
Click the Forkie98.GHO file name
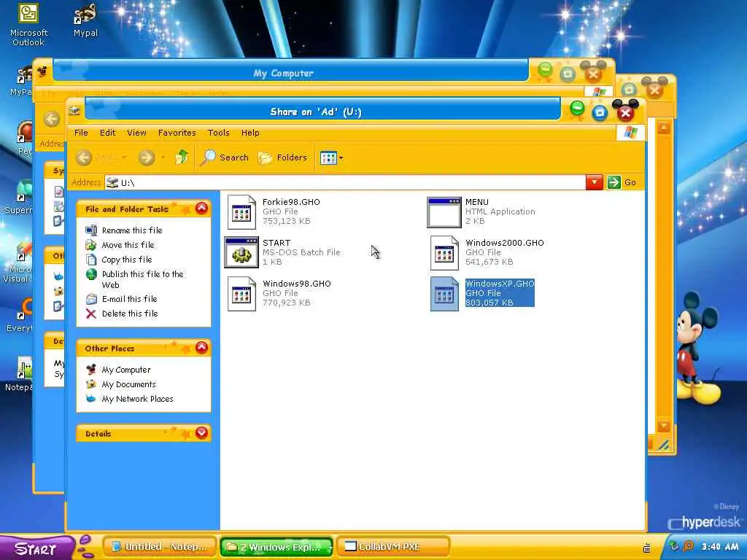pyautogui.click(x=291, y=202)
